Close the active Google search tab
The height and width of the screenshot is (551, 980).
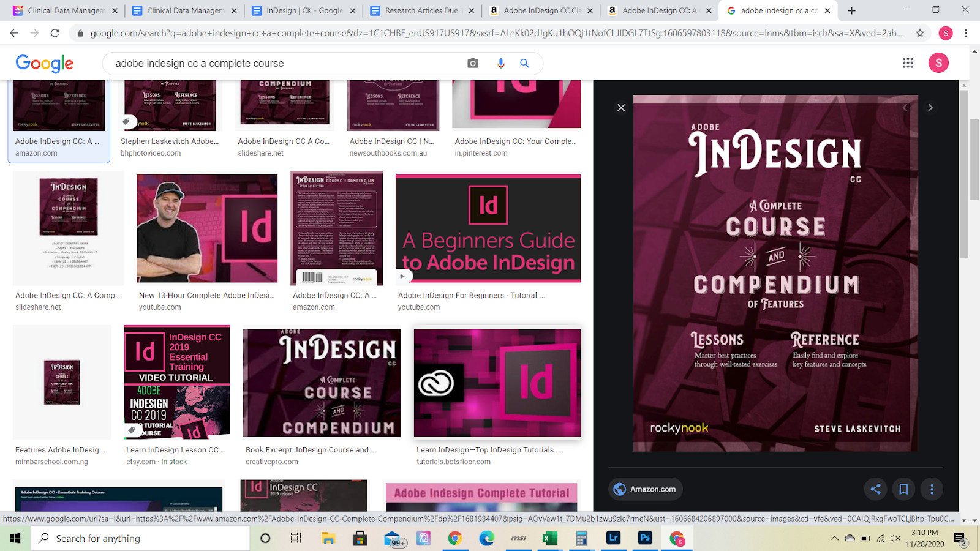(827, 10)
